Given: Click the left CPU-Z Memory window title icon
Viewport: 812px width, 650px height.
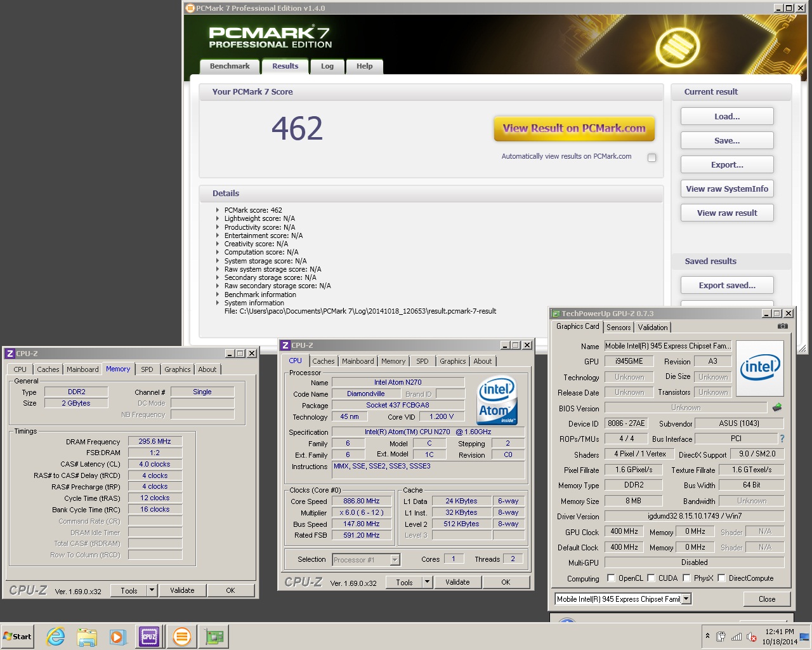Looking at the screenshot, I should tap(10, 354).
